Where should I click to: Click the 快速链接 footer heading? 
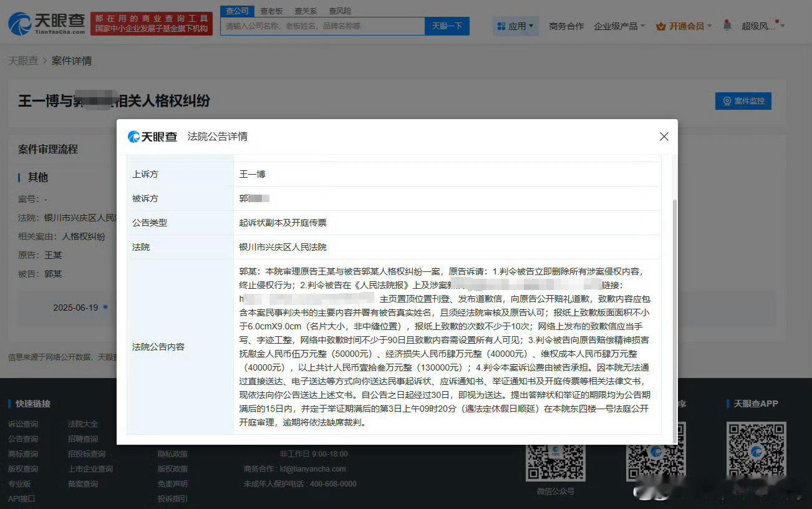[x=33, y=404]
